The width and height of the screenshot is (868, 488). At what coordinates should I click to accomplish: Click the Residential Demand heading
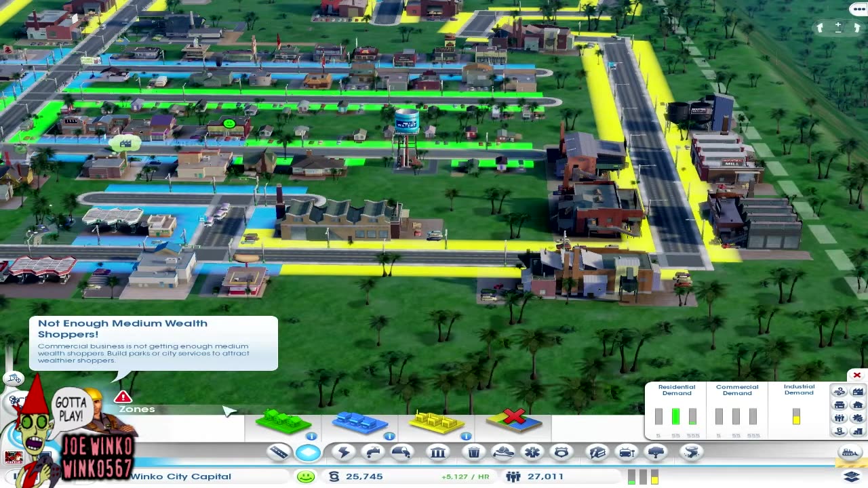point(677,390)
